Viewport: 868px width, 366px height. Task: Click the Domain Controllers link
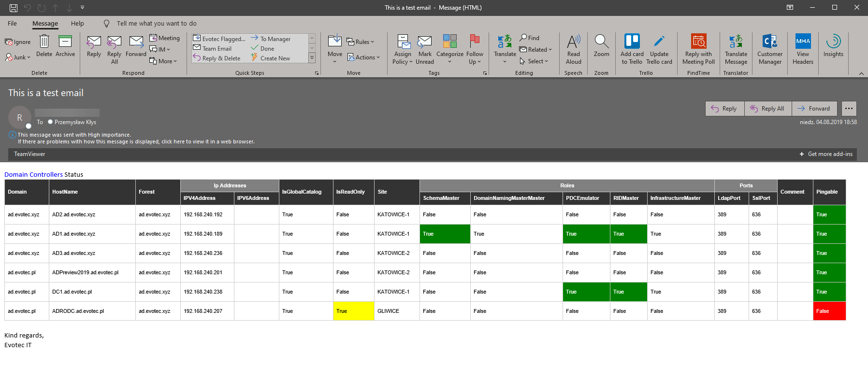[x=33, y=174]
